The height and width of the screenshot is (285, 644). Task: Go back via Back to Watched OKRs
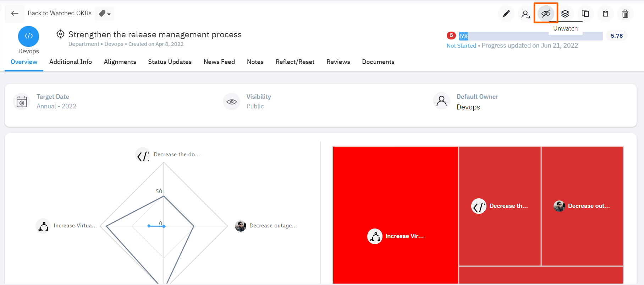click(60, 13)
